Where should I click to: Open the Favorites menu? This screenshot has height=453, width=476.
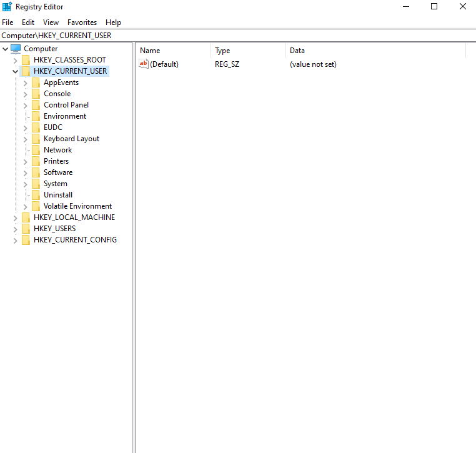pos(82,22)
